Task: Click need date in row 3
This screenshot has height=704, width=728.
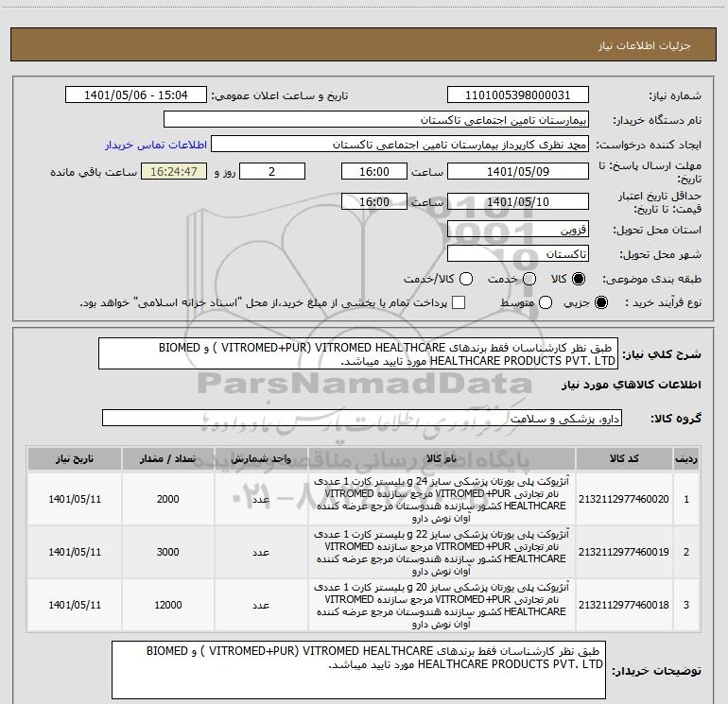Action: click(x=75, y=605)
